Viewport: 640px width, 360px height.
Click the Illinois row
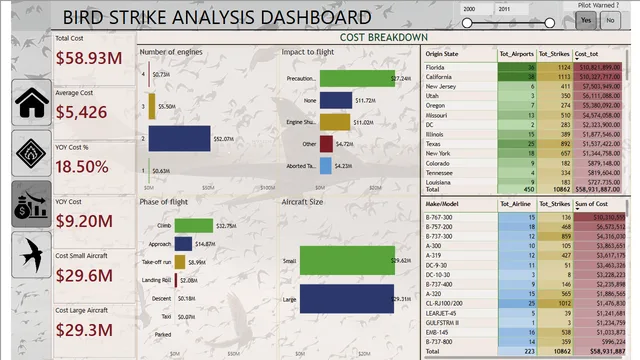click(523, 134)
